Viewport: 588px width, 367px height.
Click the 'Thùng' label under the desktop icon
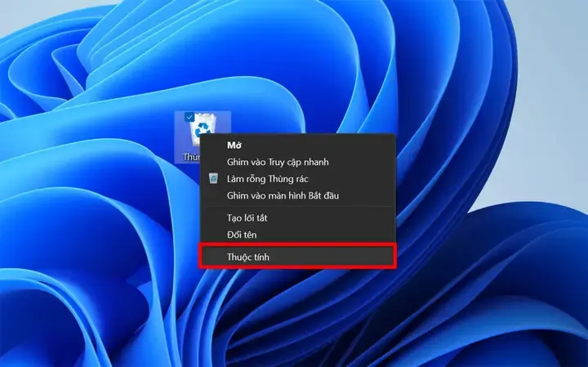pyautogui.click(x=191, y=156)
